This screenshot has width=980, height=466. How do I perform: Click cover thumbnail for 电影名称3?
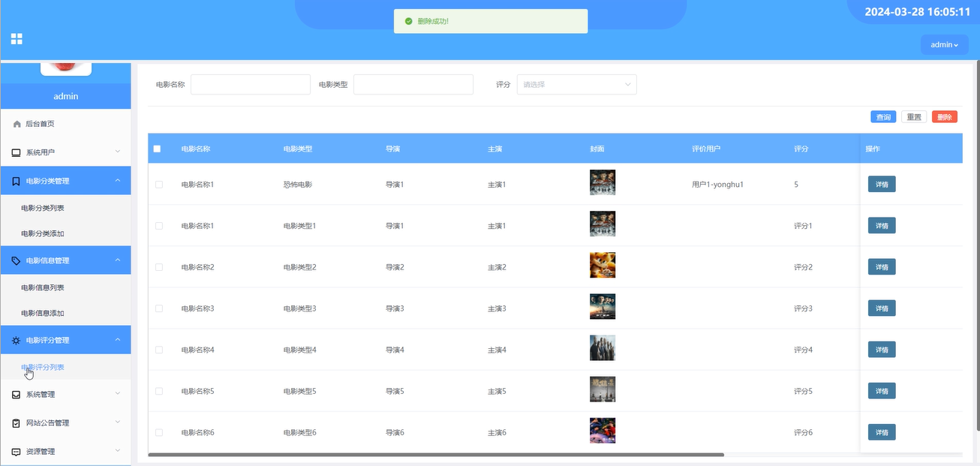click(x=603, y=306)
